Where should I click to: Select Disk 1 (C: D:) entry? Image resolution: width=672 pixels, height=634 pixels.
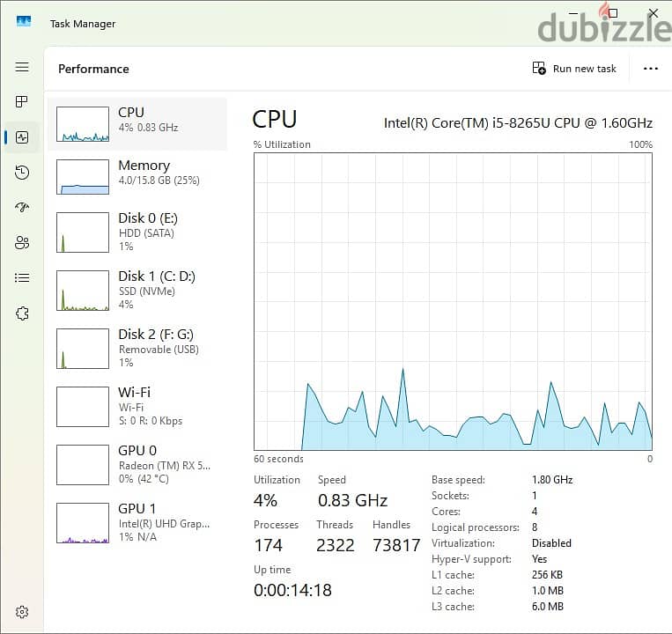[x=137, y=290]
